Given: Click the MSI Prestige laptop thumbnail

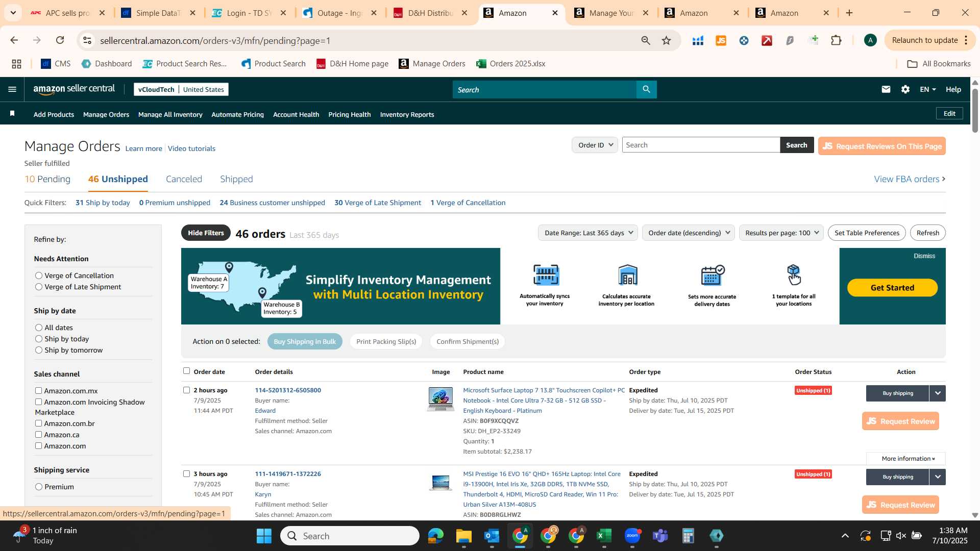Looking at the screenshot, I should pos(440,482).
